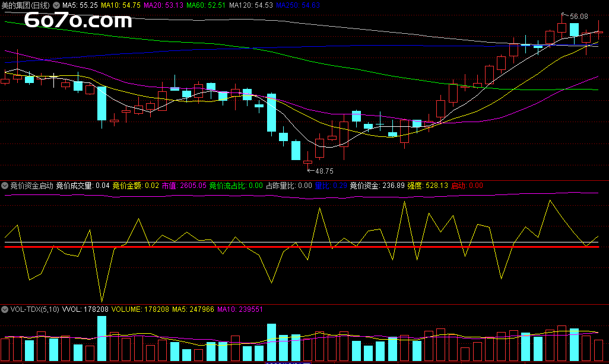The height and width of the screenshot is (364, 609).
Task: Select the MA60: 52.51 label
Action: coord(206,5)
